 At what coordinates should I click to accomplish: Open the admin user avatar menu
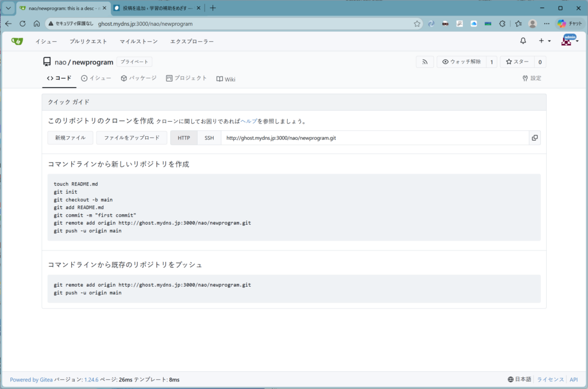coord(569,41)
